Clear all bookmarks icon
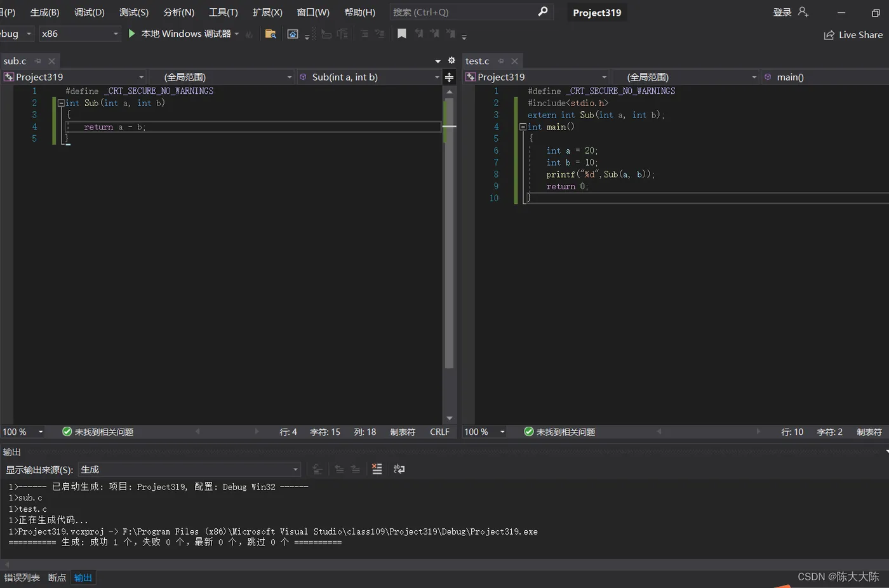Screen dimensions: 889x588 pos(450,34)
